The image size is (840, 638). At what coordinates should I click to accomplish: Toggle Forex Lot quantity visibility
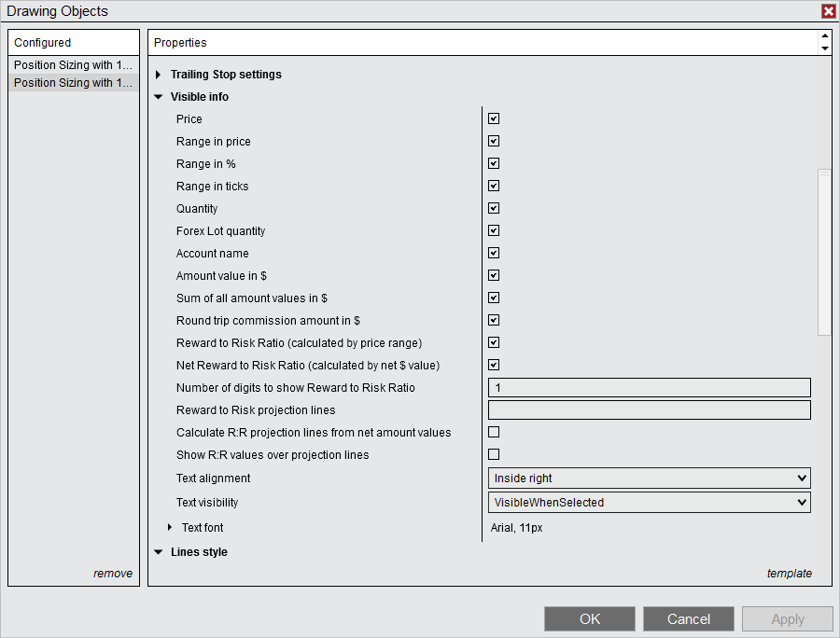point(493,230)
